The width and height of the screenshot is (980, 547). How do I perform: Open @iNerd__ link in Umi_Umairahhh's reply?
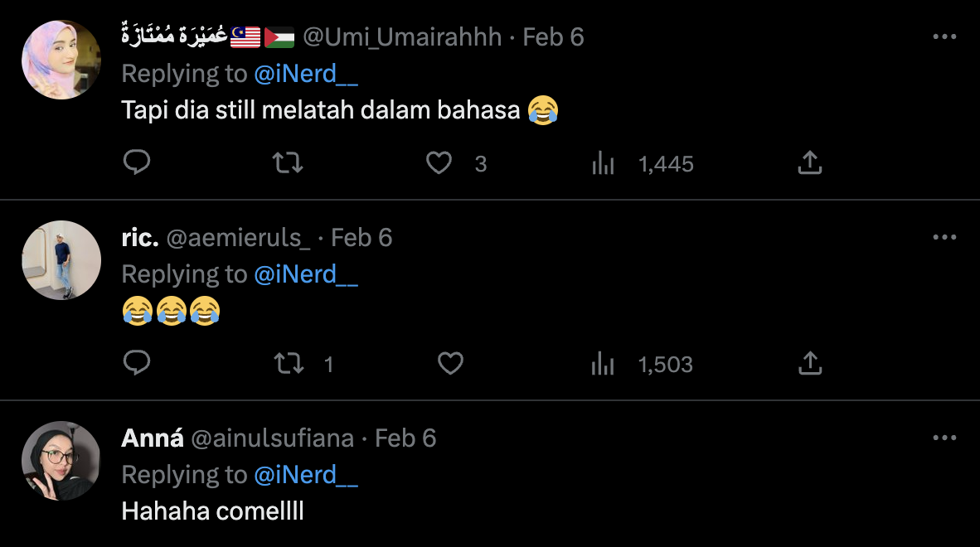(x=306, y=74)
